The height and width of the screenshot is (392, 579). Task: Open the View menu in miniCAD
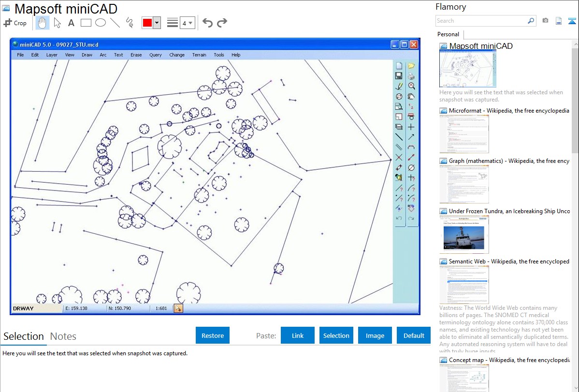pyautogui.click(x=70, y=55)
